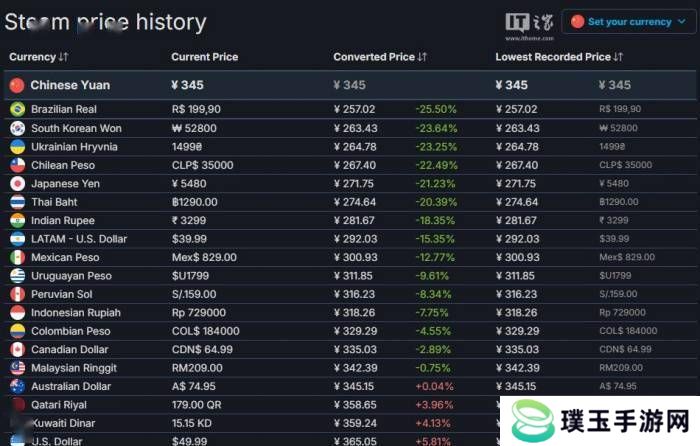
Task: Select the Kuwaiti Dinar currency name
Action: pyautogui.click(x=63, y=423)
